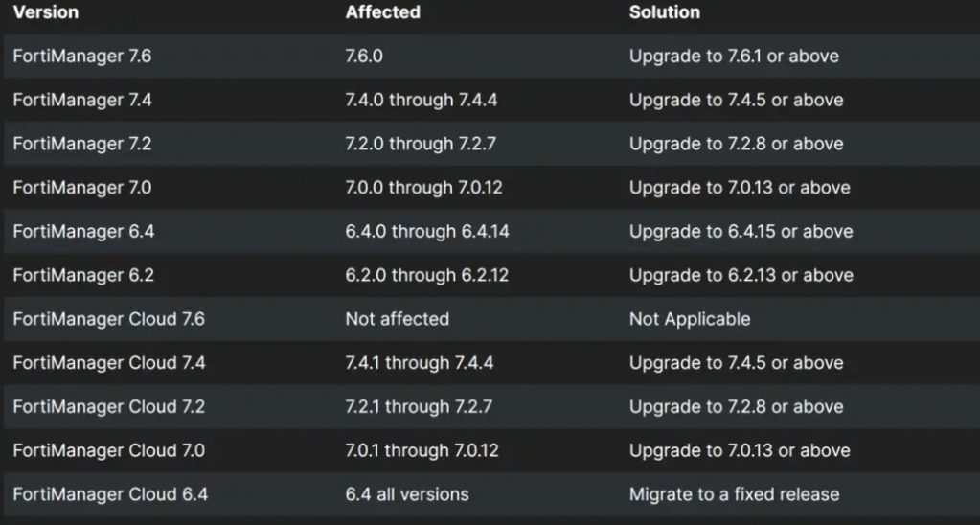The width and height of the screenshot is (980, 525).
Task: Click the FortiManager 7.0 row label
Action: point(82,188)
